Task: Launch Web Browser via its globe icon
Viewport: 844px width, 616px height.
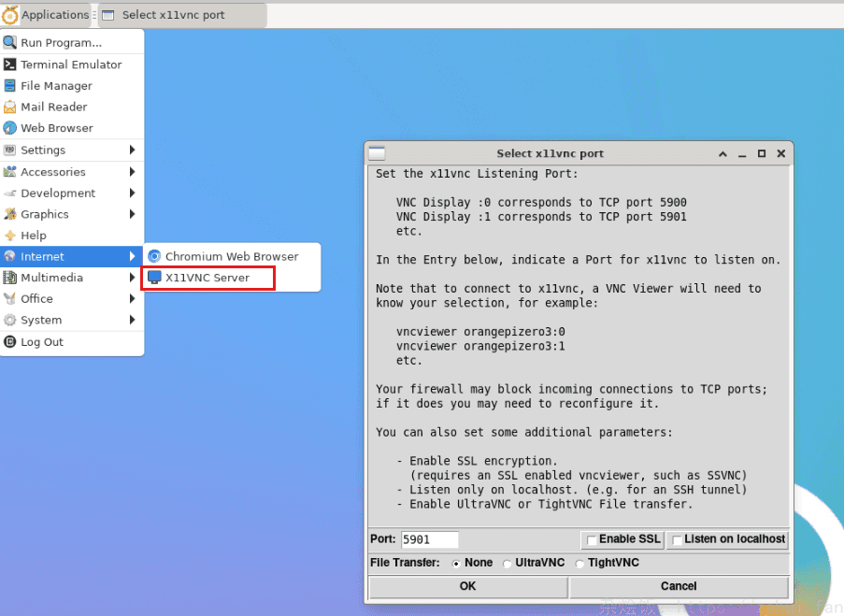Action: tap(10, 128)
